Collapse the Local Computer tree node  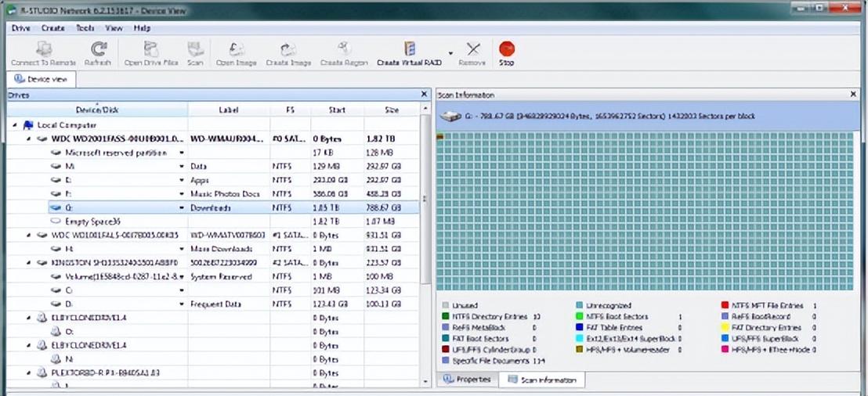[15, 125]
